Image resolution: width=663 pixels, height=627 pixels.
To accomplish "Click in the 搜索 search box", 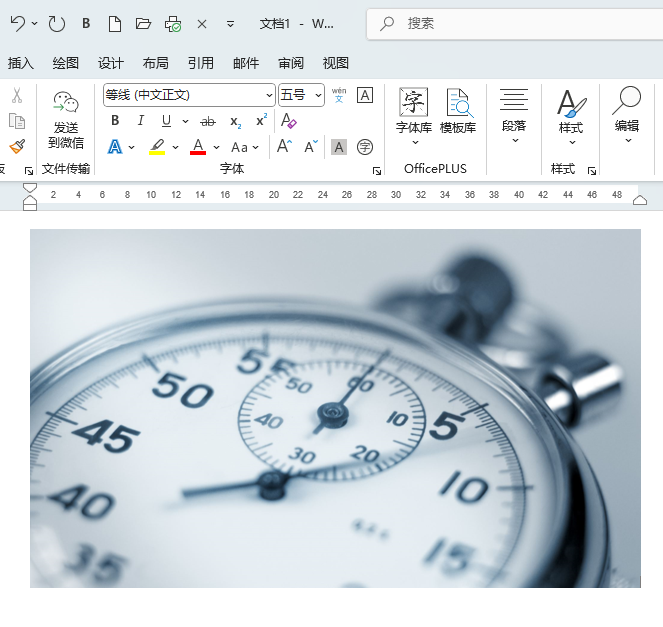I will pyautogui.click(x=520, y=23).
